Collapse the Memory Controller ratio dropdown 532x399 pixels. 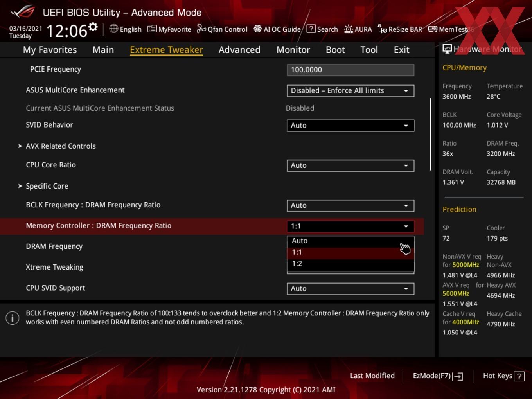(x=350, y=226)
